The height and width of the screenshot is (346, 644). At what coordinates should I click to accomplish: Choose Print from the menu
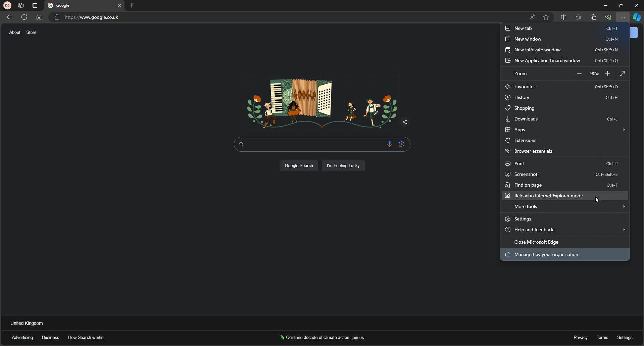click(x=565, y=163)
